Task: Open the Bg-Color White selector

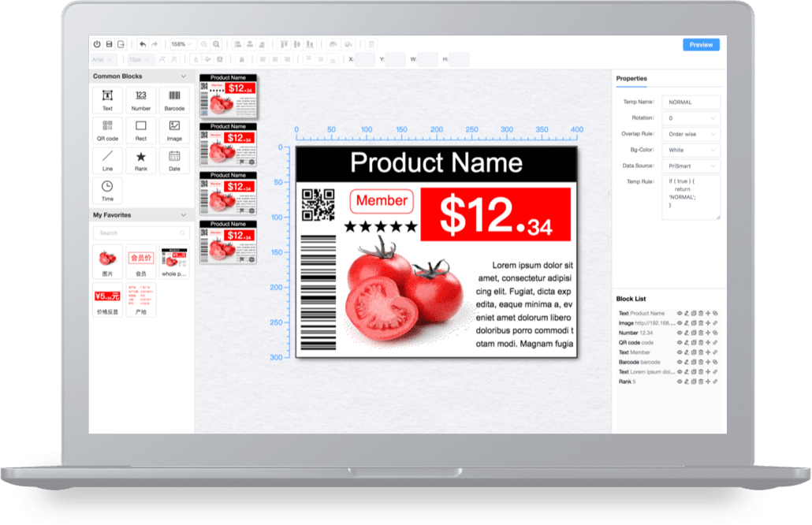Action: pyautogui.click(x=691, y=150)
